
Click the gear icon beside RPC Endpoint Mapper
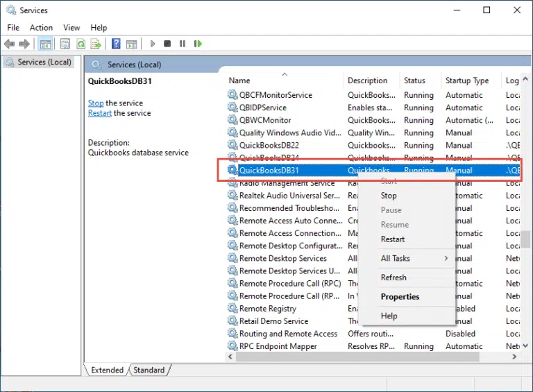tap(232, 346)
